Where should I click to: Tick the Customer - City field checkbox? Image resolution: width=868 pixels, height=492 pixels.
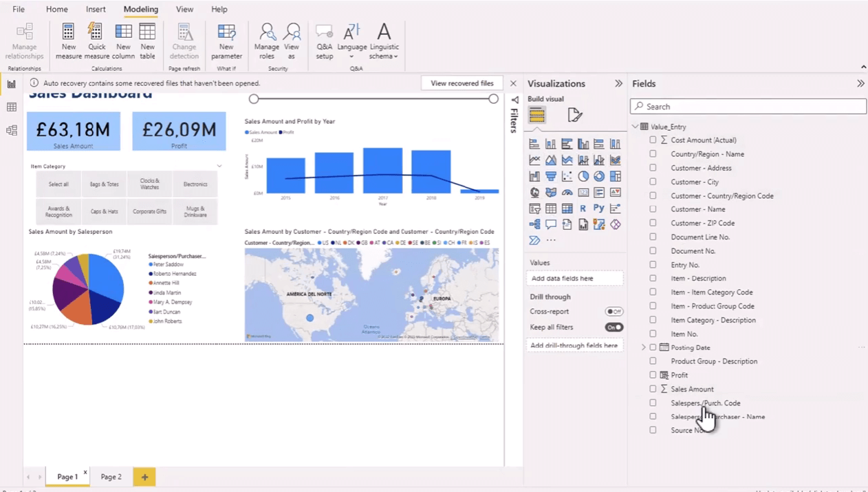tap(653, 182)
